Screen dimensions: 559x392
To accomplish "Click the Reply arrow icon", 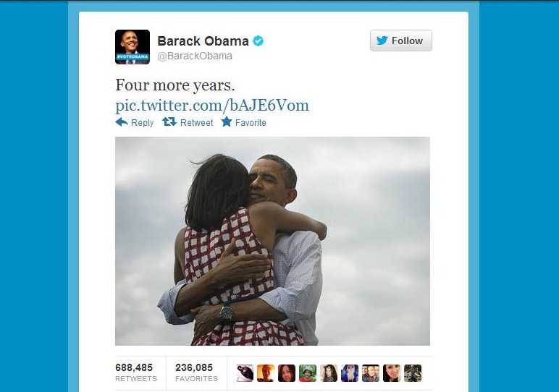I will pos(122,122).
